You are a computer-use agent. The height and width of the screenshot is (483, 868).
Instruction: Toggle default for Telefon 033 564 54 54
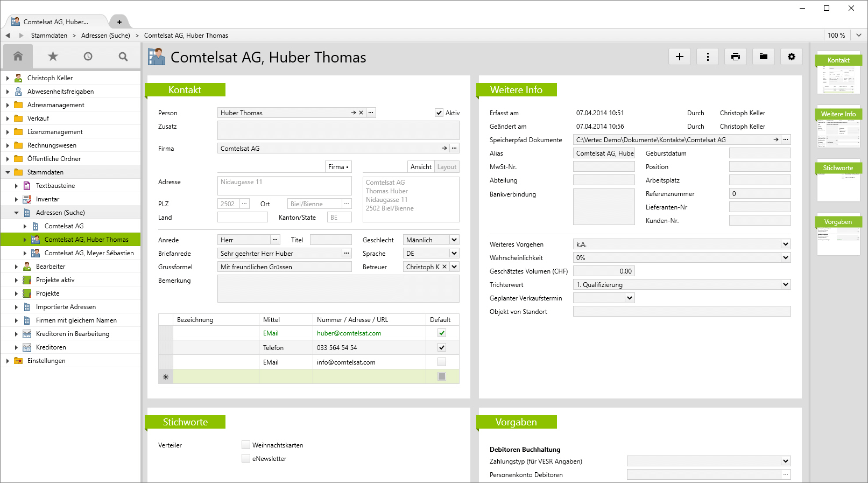tap(442, 347)
